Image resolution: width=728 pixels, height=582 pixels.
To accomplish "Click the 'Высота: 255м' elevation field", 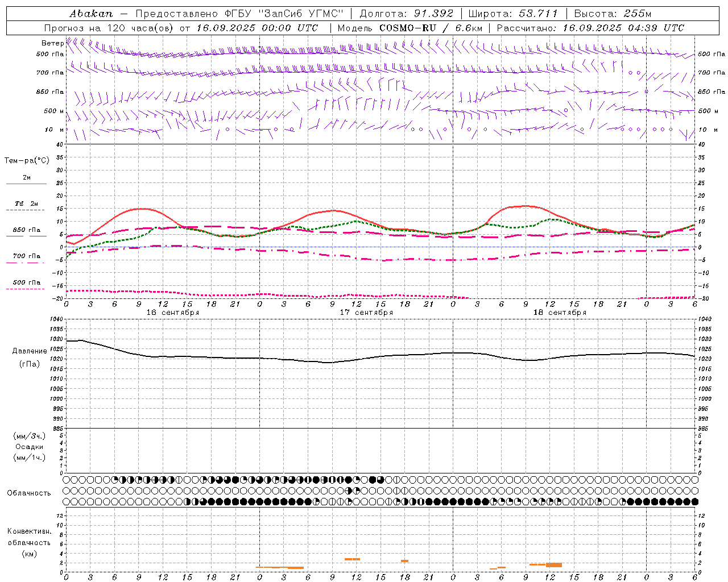I will click(x=613, y=14).
